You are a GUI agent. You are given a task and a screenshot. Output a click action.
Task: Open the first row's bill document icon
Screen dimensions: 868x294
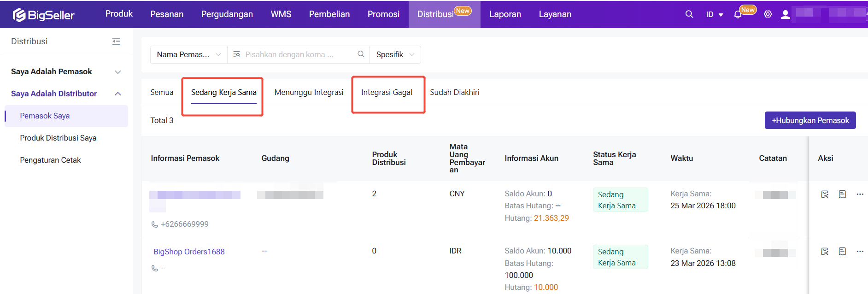pyautogui.click(x=842, y=194)
